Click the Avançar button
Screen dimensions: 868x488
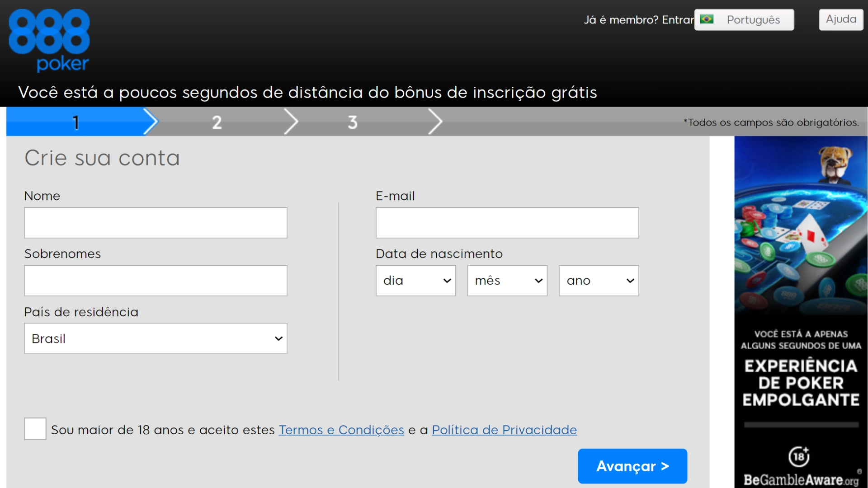point(632,466)
